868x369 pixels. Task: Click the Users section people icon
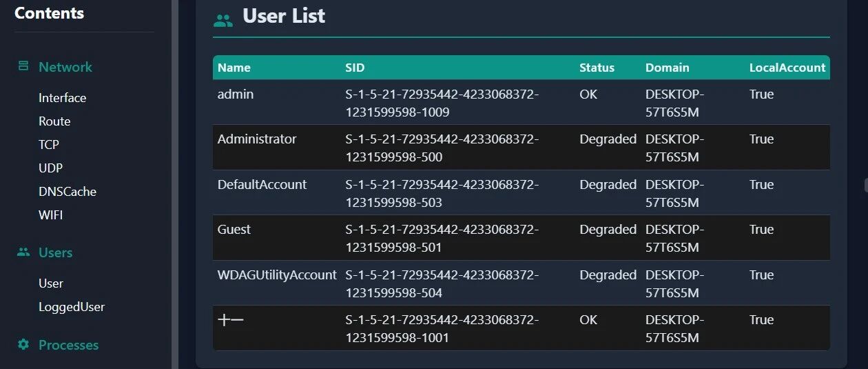click(x=23, y=252)
